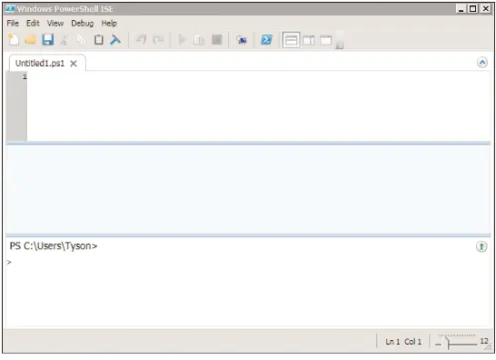The image size is (496, 360).
Task: Paste from clipboard with the Paste icon
Action: click(x=99, y=40)
